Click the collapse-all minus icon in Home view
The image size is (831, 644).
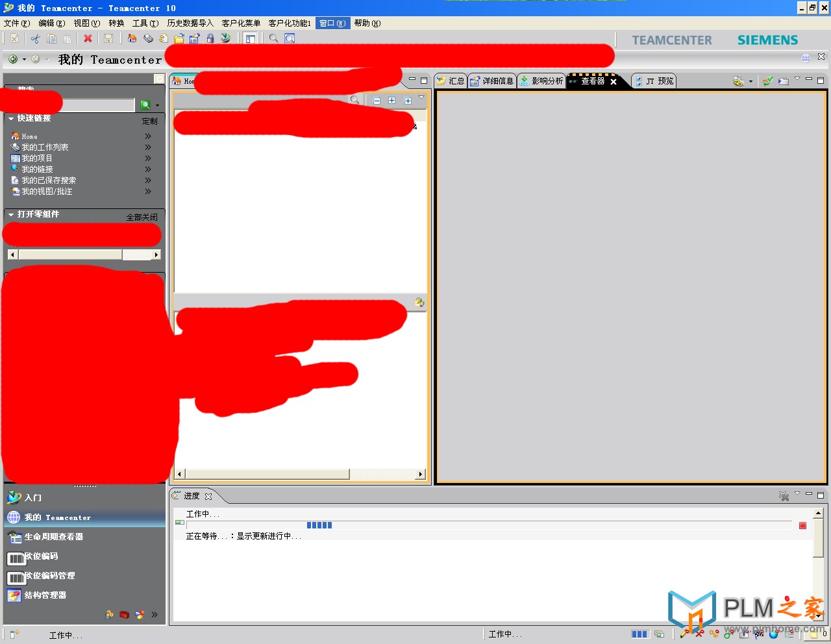click(377, 101)
